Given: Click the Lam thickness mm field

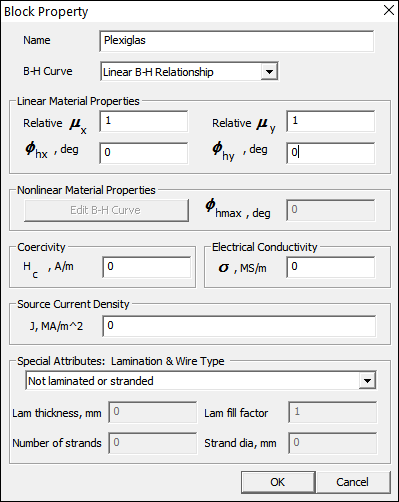Looking at the screenshot, I should point(153,412).
